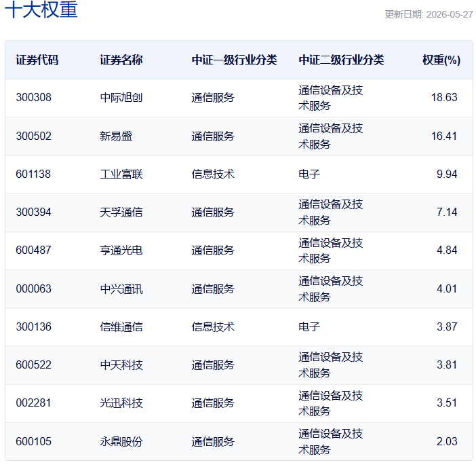Select the name 新易盛
Image resolution: width=476 pixels, height=467 pixels.
[116, 136]
